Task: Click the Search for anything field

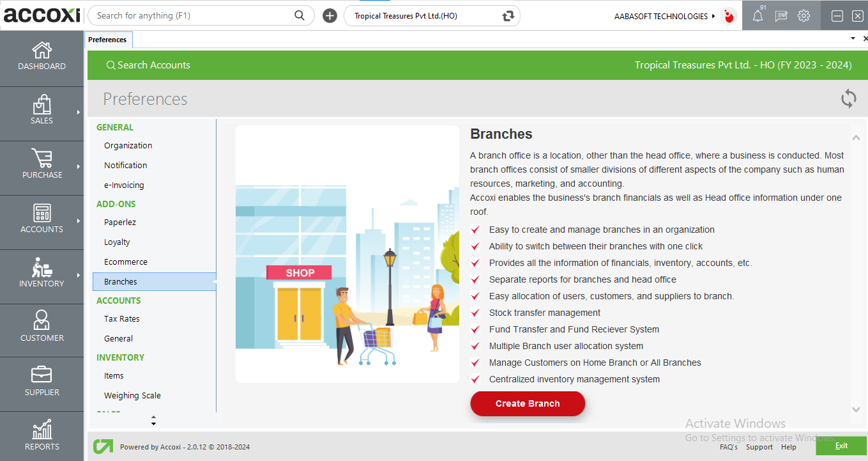Action: click(x=192, y=16)
